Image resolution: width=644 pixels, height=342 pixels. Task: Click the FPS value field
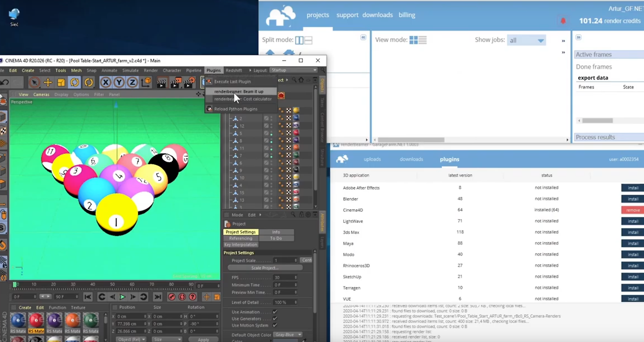click(x=285, y=278)
